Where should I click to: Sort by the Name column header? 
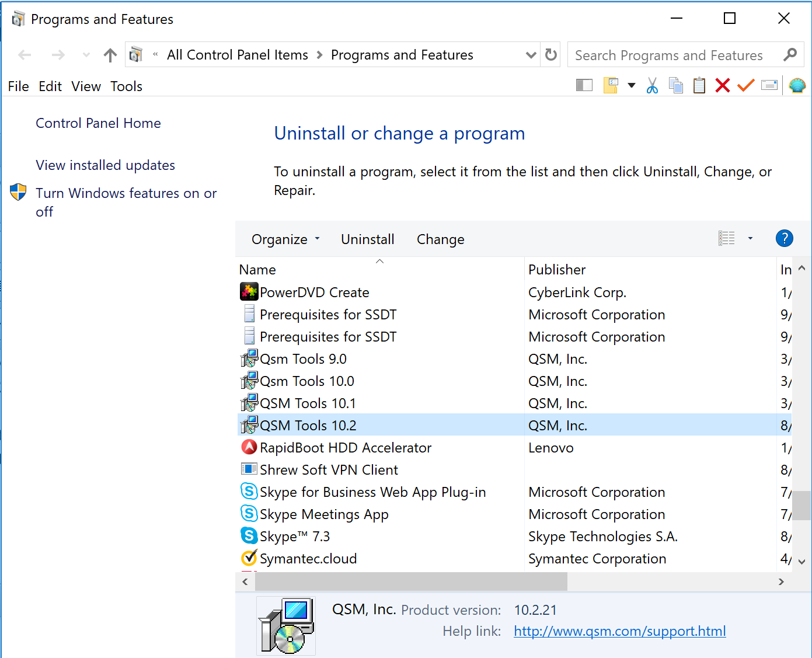[x=379, y=269]
